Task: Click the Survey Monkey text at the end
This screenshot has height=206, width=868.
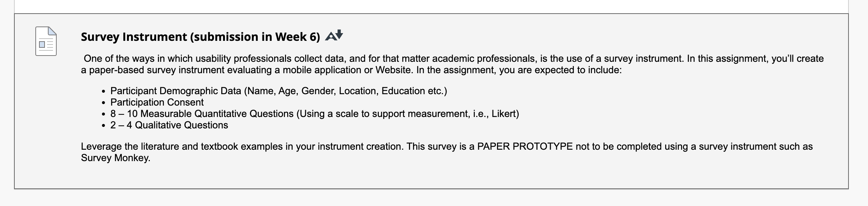Action: point(115,158)
